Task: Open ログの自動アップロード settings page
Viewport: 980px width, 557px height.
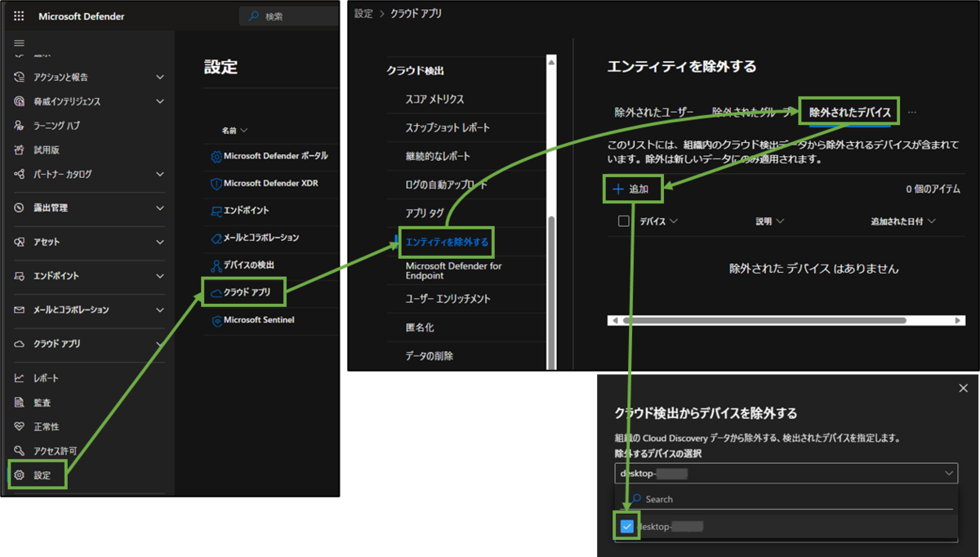Action: 446,185
